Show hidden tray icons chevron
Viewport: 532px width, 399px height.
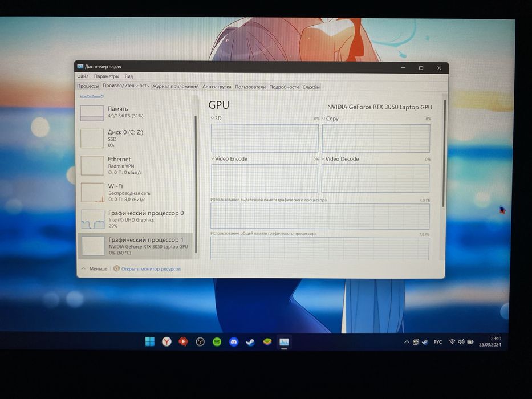pyautogui.click(x=407, y=342)
